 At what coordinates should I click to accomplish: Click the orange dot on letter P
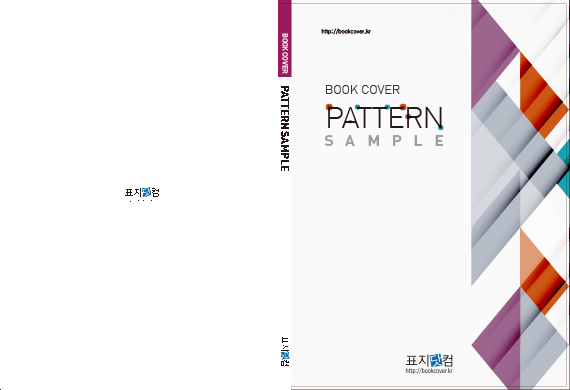tap(329, 107)
